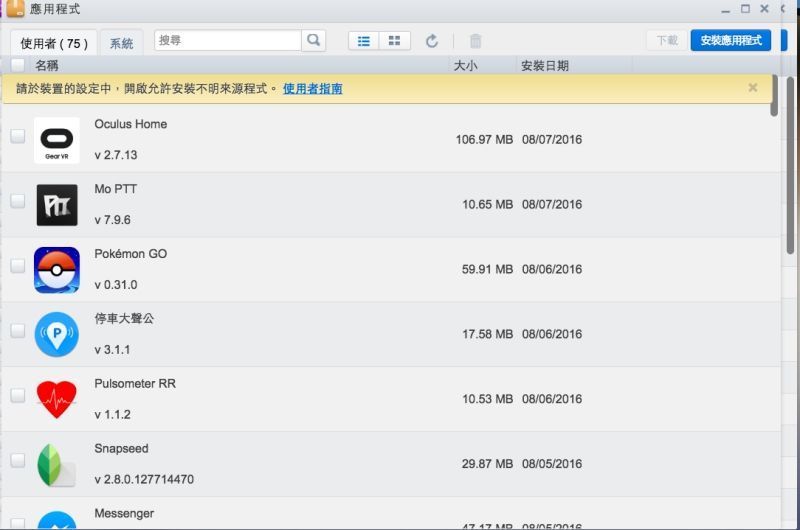
Task: Tick the Mo PTT checkbox
Action: (18, 201)
